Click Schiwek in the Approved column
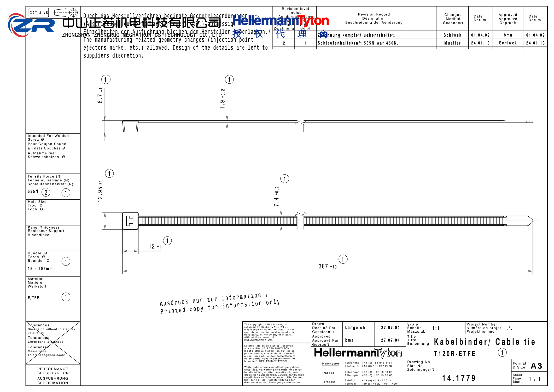 (x=508, y=43)
